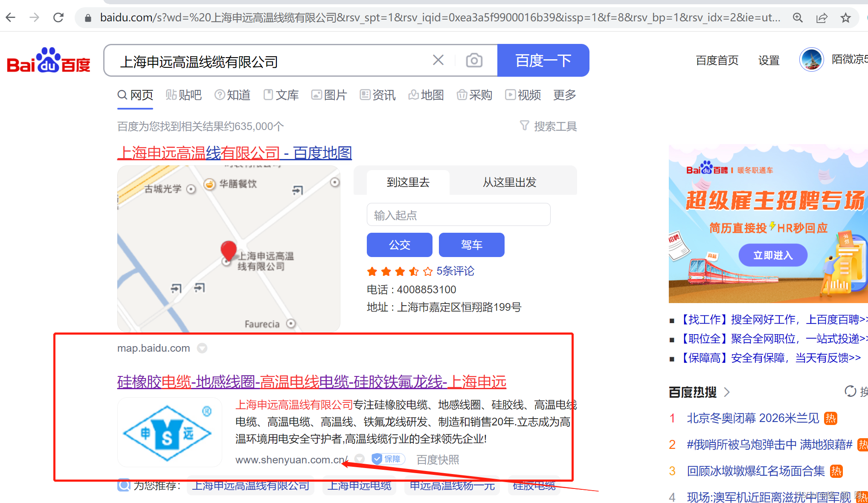Select suggested search 上海申远电缆
Screen dimensions: 868x503
click(x=360, y=486)
